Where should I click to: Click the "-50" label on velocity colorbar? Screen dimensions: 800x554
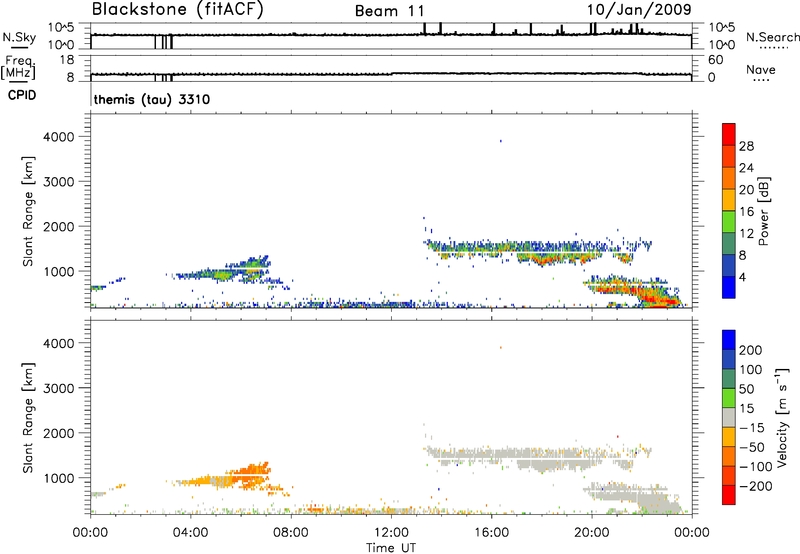coord(752,447)
